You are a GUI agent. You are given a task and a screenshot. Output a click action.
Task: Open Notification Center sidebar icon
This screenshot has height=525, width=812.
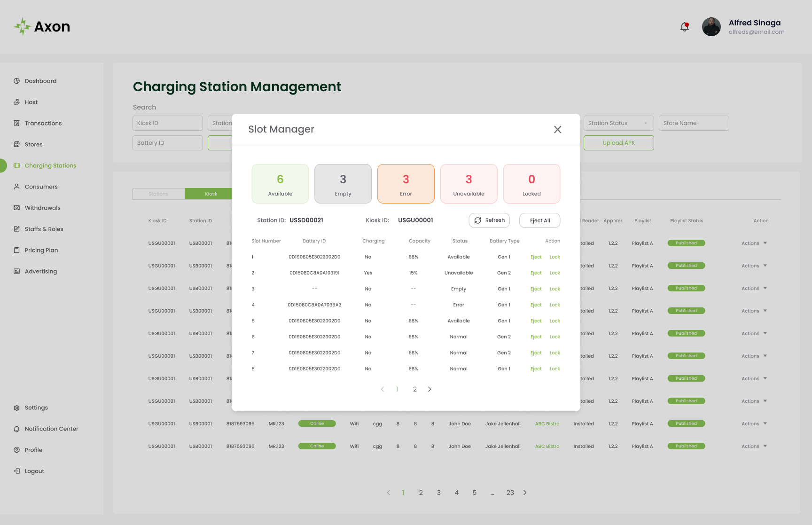16,429
